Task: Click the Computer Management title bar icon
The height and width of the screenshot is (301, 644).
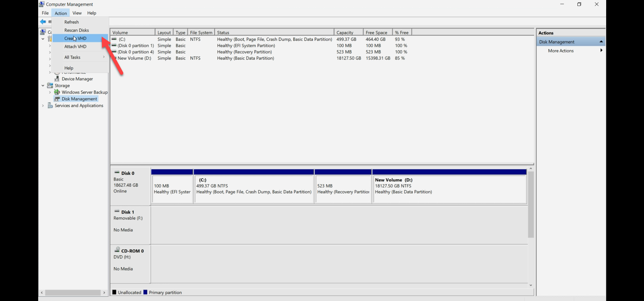Action: (42, 4)
